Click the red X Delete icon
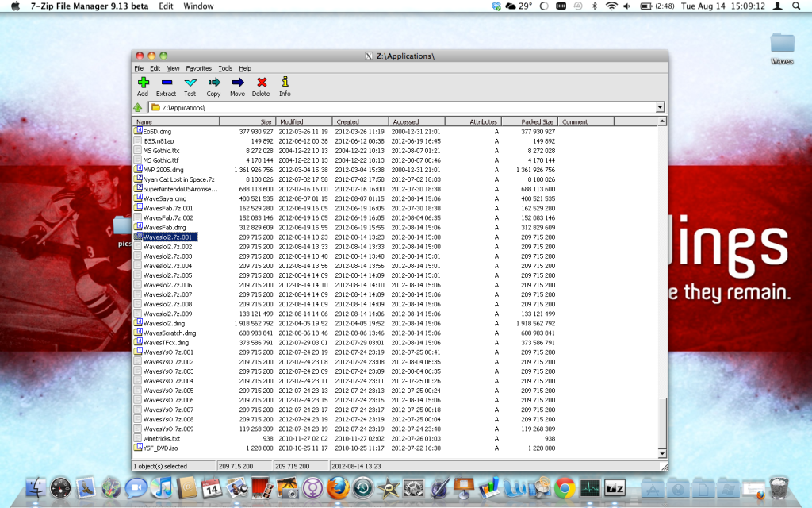This screenshot has width=812, height=508. [x=262, y=83]
